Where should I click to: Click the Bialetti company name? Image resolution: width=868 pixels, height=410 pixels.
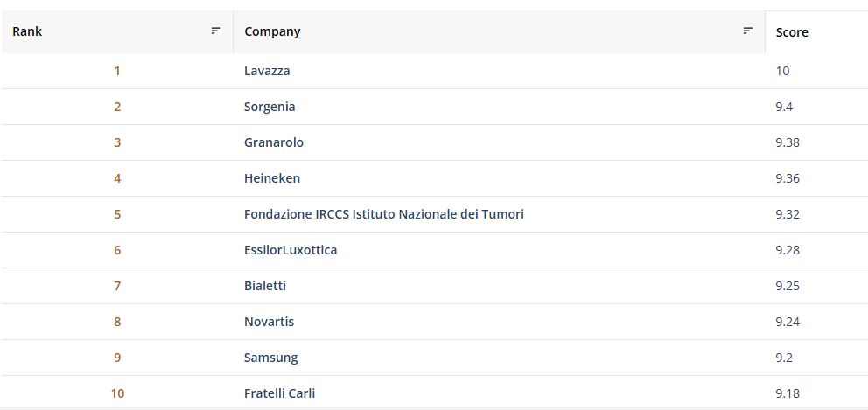coord(265,286)
